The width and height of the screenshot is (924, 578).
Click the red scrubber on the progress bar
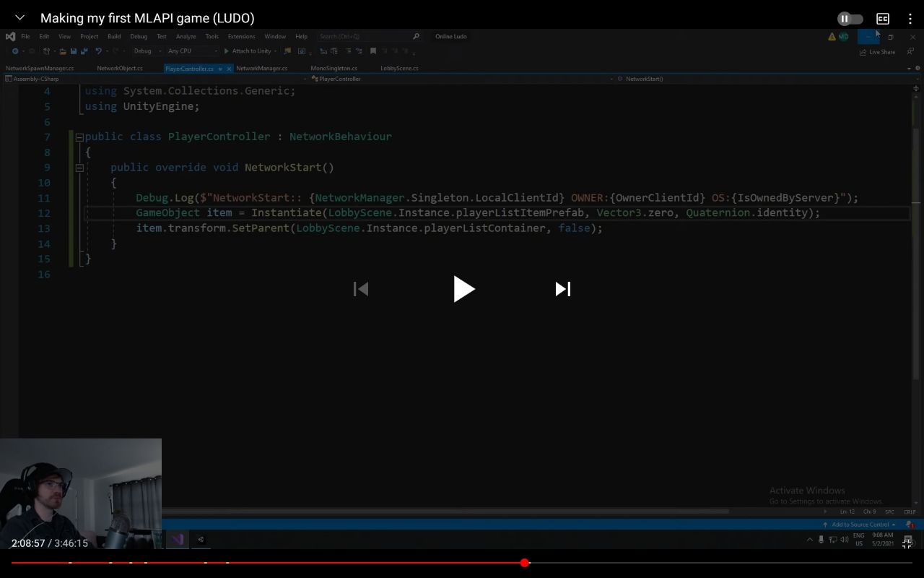525,562
